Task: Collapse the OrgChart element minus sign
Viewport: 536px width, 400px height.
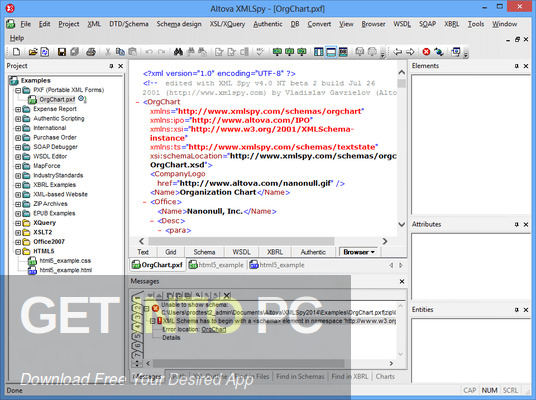Action: (x=138, y=102)
